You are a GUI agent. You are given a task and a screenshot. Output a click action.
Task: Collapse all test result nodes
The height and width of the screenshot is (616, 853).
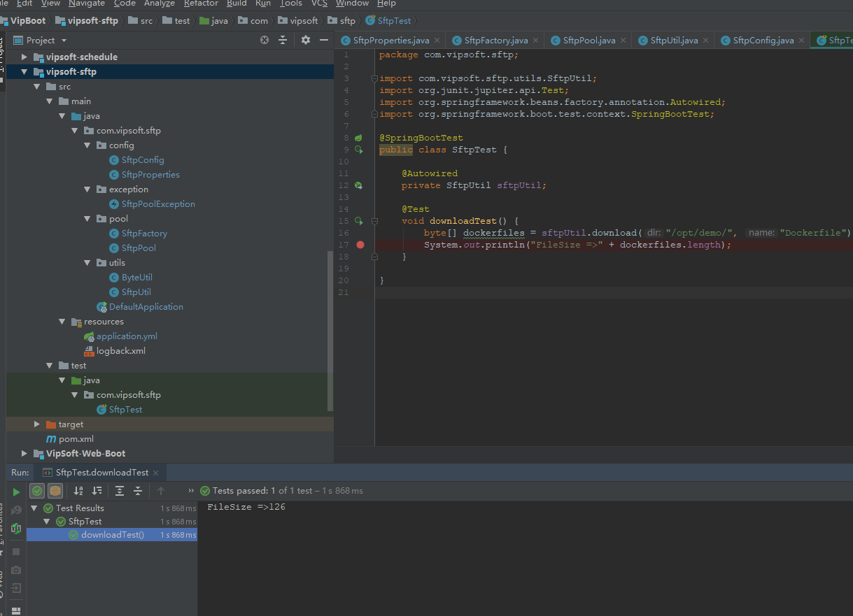coord(138,491)
